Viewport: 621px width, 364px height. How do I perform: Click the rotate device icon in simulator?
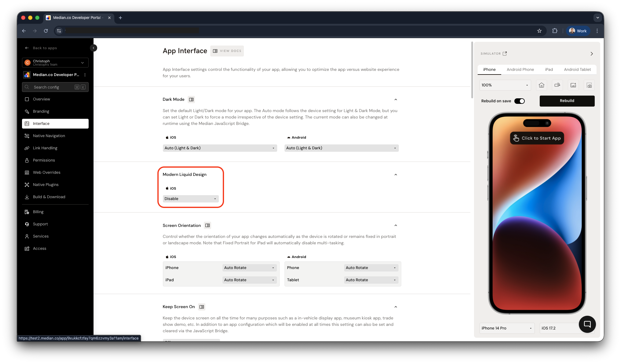pyautogui.click(x=557, y=85)
